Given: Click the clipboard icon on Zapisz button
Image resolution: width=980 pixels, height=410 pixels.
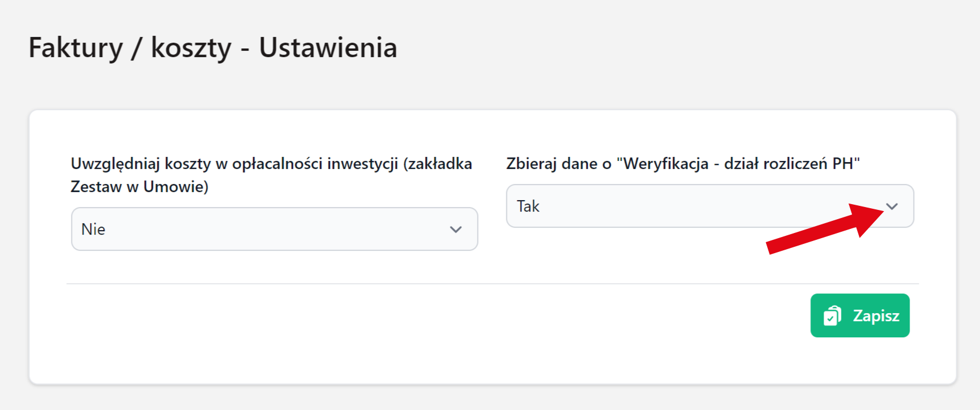Looking at the screenshot, I should 832,316.
